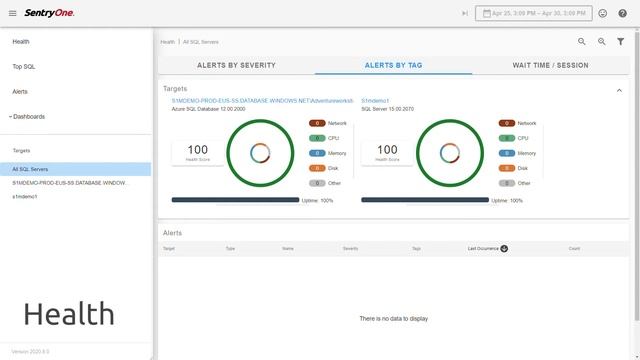The width and height of the screenshot is (640, 360).
Task: Expand the Dashboards sidebar item
Action: click(27, 116)
